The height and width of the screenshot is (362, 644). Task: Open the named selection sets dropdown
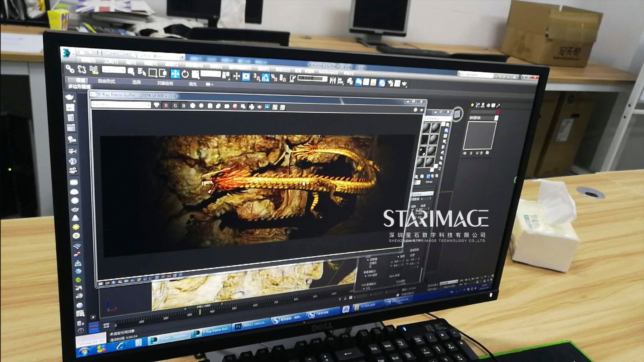313,79
